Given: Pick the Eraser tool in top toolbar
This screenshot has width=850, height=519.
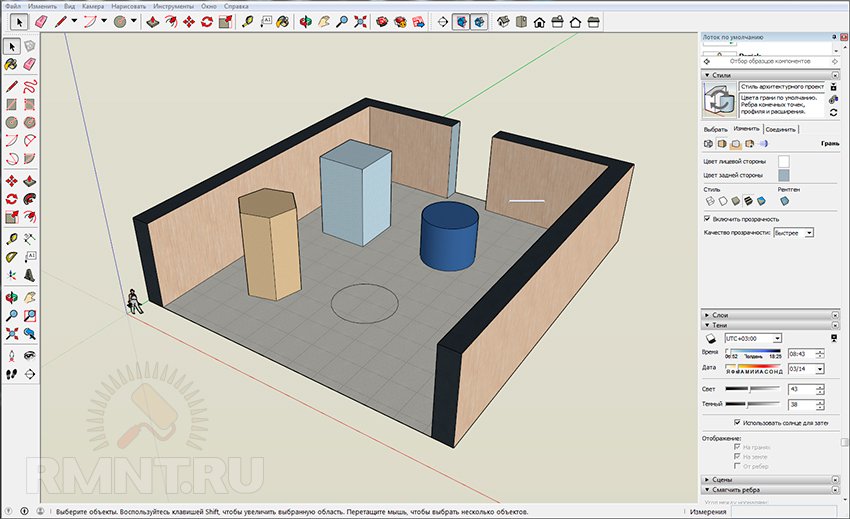Looking at the screenshot, I should point(42,21).
